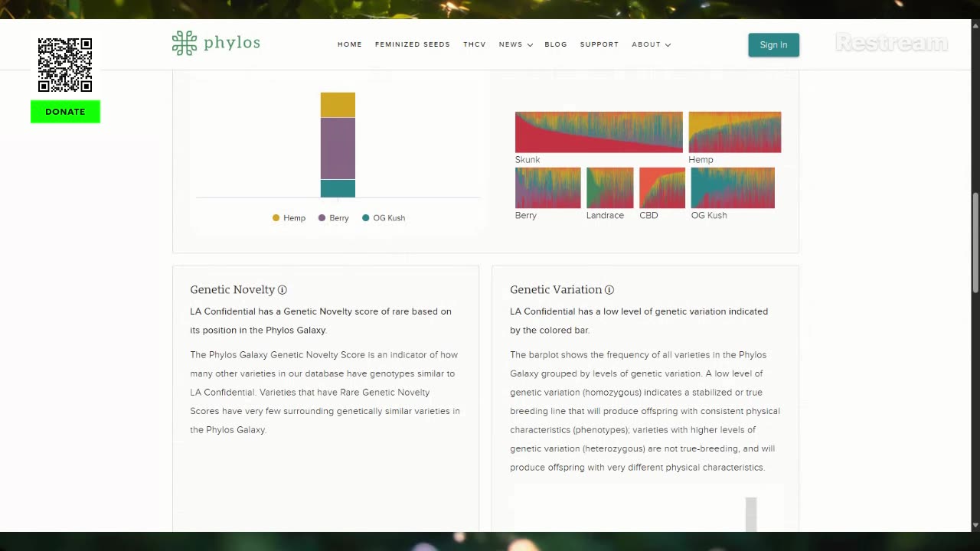
Task: Open the BLOG page
Action: [556, 44]
